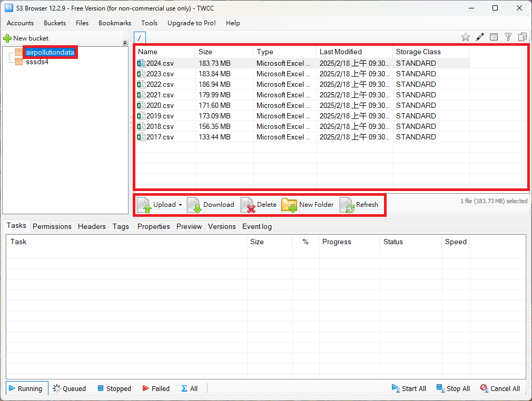Click the filter funnel icon
The image size is (532, 401).
[508, 37]
